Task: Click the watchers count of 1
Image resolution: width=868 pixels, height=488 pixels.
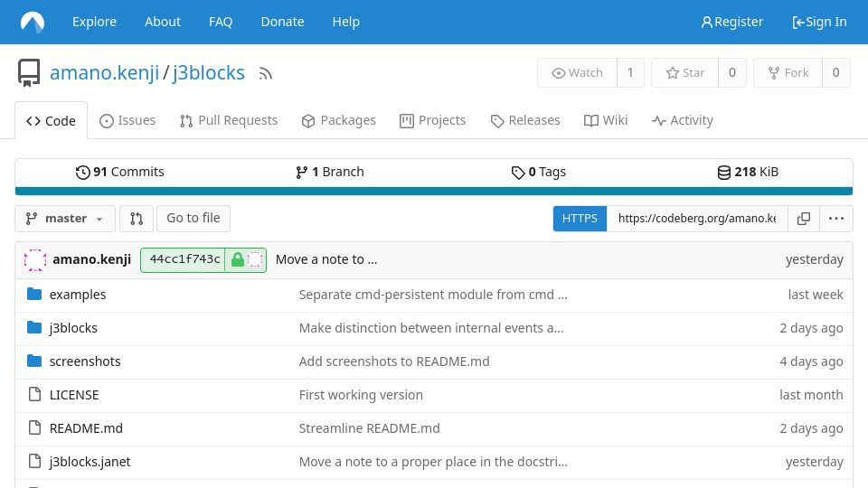Action: tap(630, 73)
